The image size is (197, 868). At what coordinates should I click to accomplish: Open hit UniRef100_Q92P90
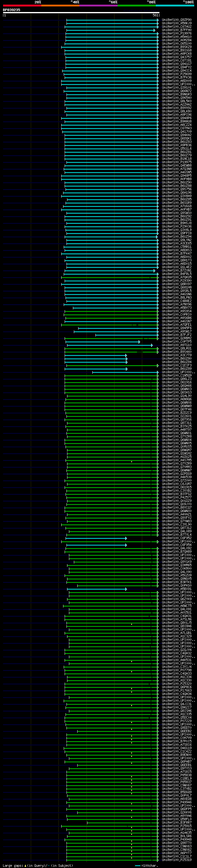tap(177, 20)
